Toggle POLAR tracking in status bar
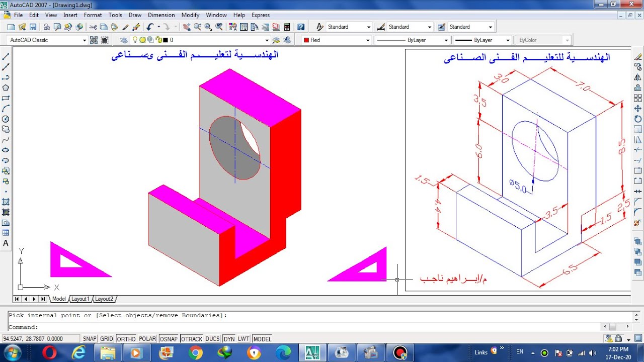644x362 pixels. tap(147, 339)
